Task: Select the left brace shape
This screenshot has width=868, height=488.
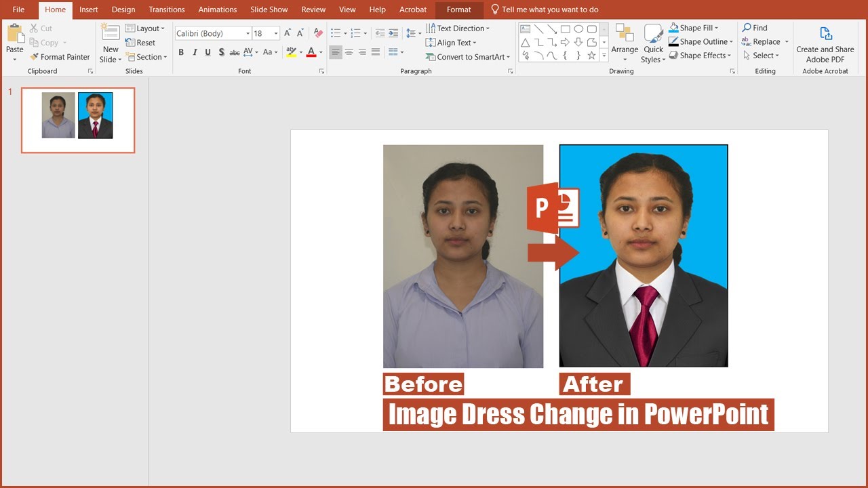Action: click(x=565, y=56)
